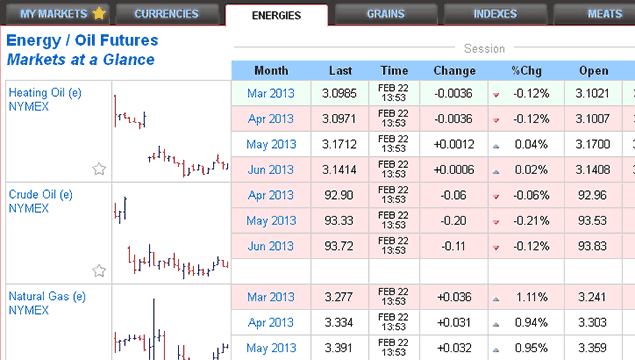Toggle favorite star for Heating Oil
This screenshot has height=360, width=635.
point(99,168)
